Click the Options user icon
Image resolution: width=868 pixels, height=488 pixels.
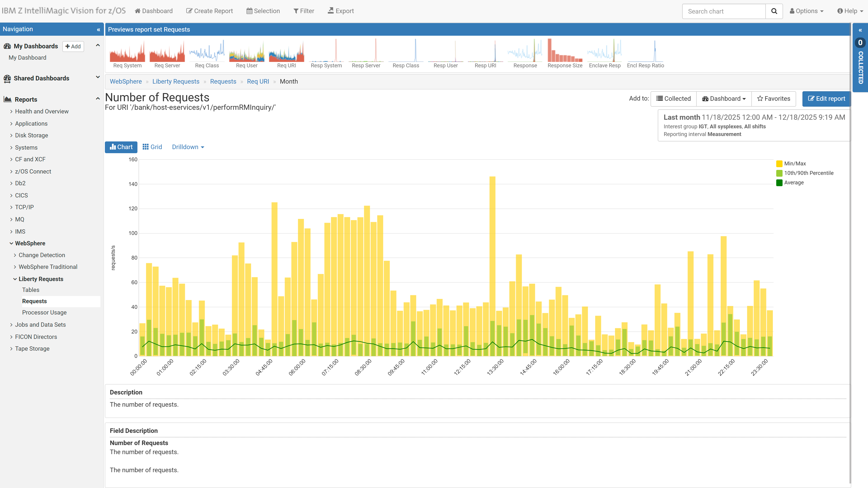click(792, 11)
